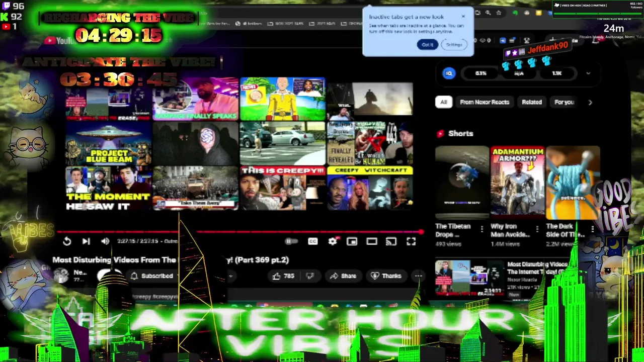The width and height of the screenshot is (644, 362).
Task: Open Settings from inactive tabs popup
Action: [x=454, y=45]
